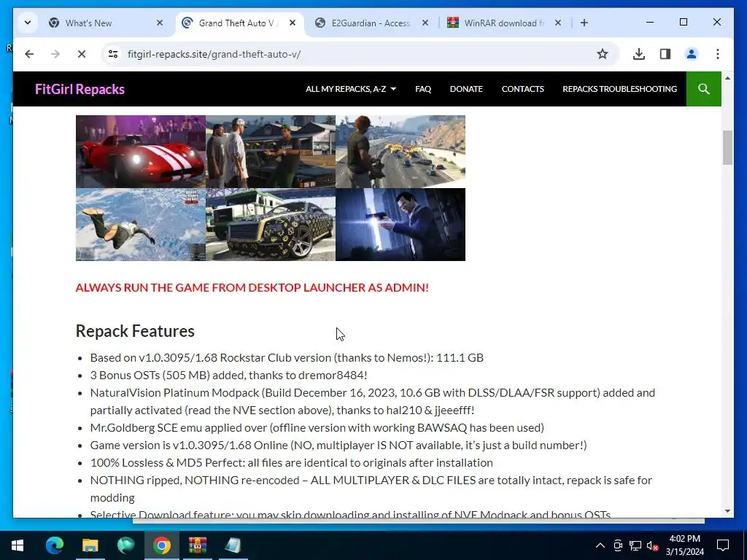View site information icon in address bar
The width and height of the screenshot is (747, 560).
pyautogui.click(x=113, y=54)
